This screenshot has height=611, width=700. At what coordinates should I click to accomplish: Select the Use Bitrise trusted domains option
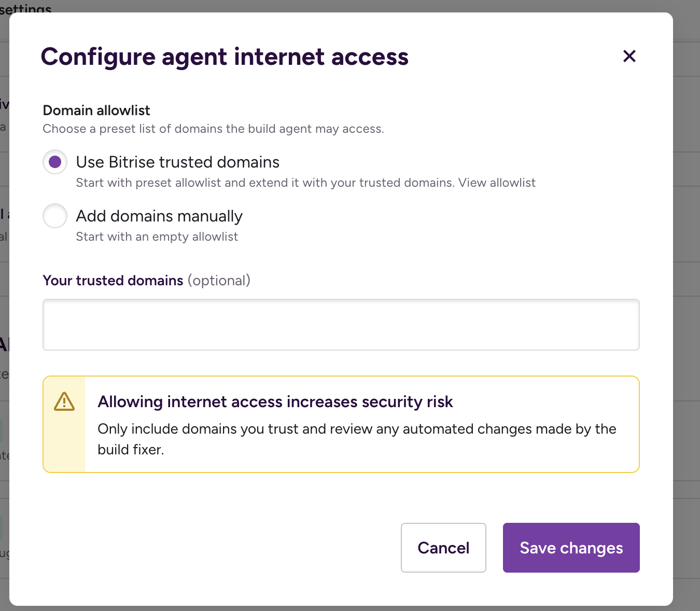coord(177,162)
